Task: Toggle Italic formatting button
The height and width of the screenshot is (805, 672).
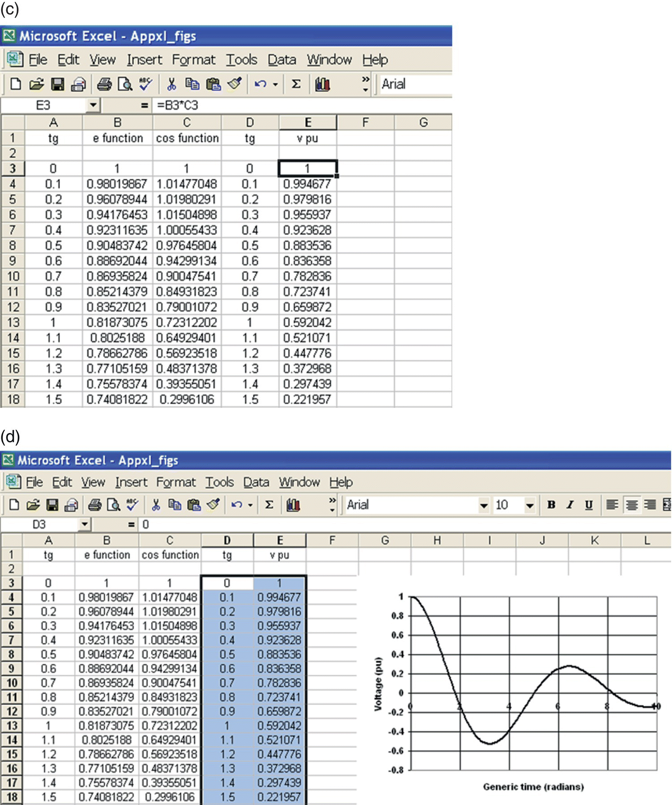Action: [x=570, y=505]
